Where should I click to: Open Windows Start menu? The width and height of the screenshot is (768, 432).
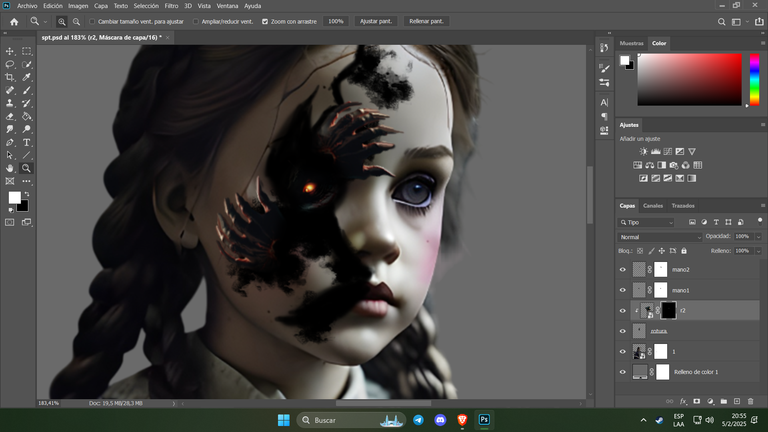[284, 420]
